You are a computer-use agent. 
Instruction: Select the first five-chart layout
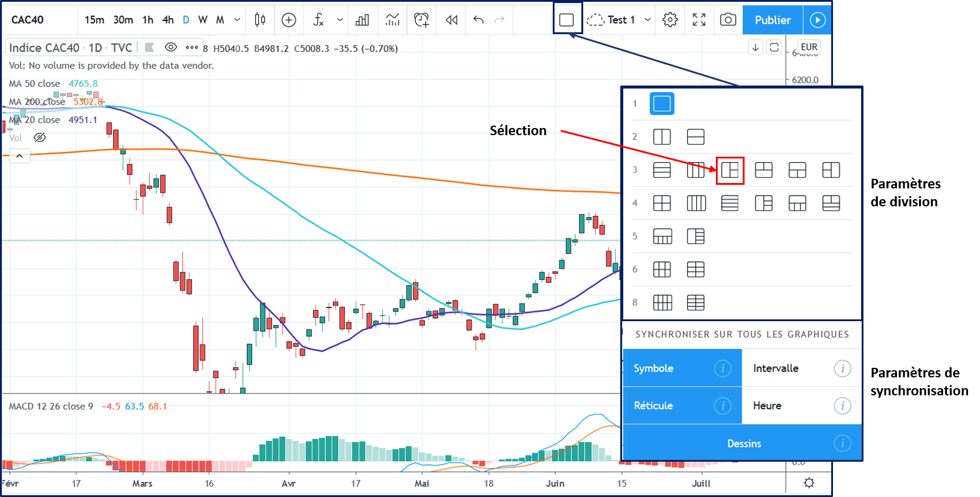[662, 236]
